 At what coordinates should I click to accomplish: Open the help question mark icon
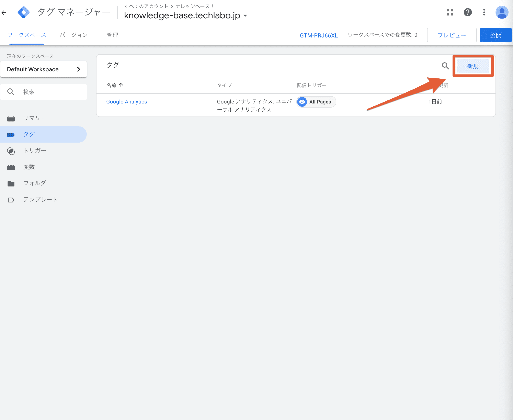click(x=468, y=12)
